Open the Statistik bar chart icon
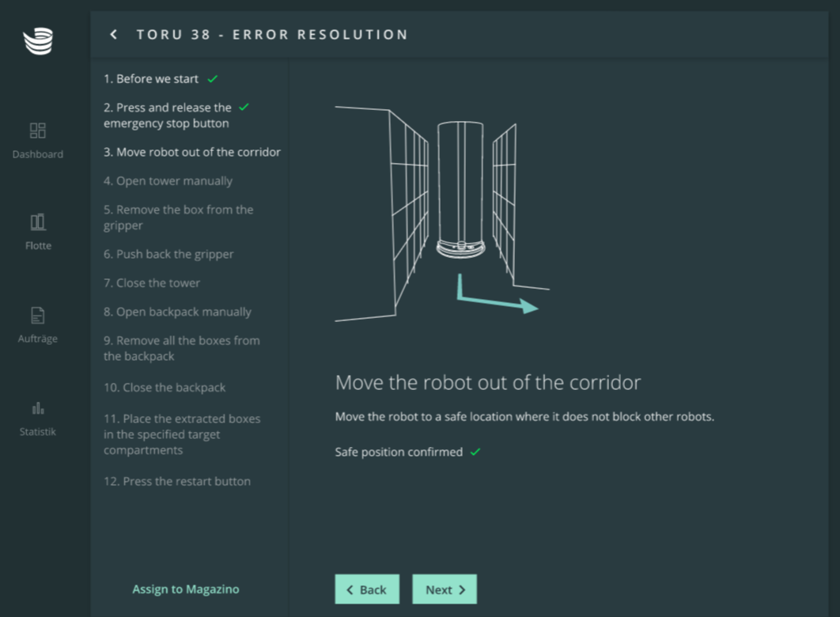This screenshot has width=840, height=617. coord(38,408)
